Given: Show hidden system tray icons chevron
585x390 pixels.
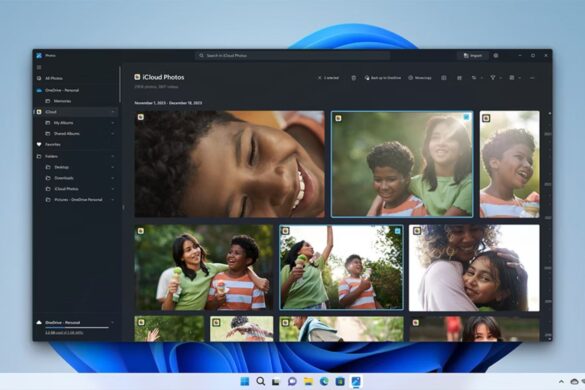Looking at the screenshot, I should tap(561, 381).
